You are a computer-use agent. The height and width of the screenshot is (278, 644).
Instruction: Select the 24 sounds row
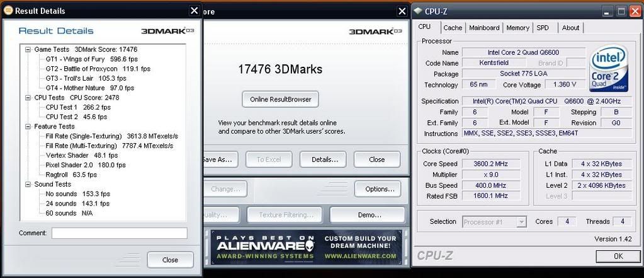coord(77,204)
